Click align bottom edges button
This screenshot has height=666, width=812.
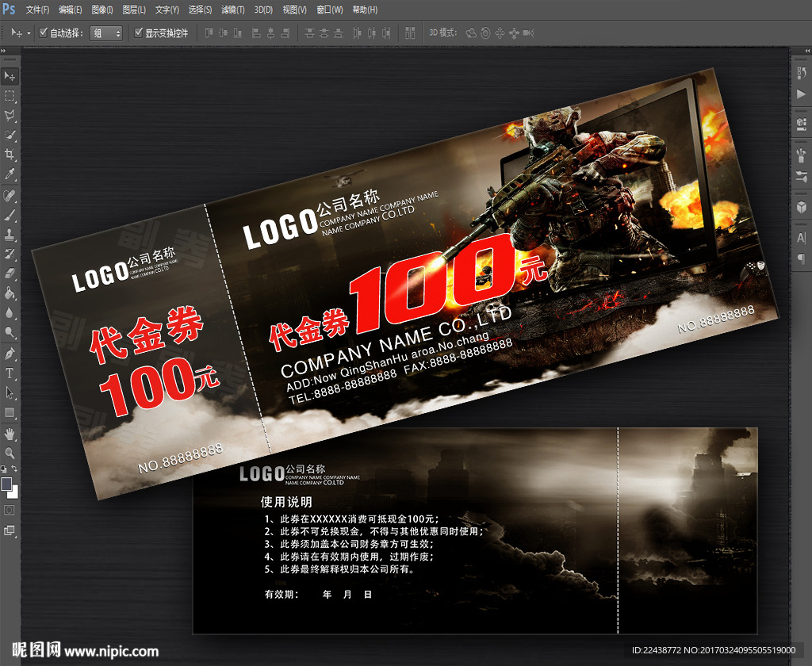click(237, 33)
